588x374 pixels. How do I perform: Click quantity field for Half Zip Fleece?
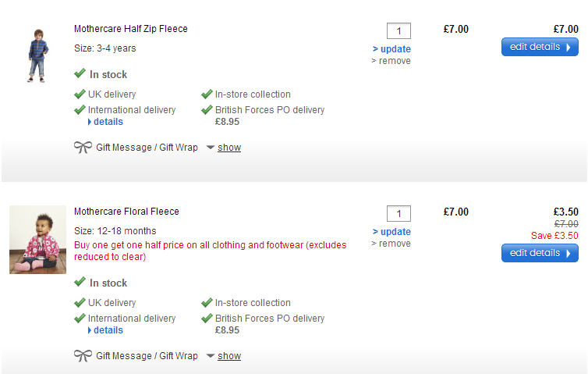[x=398, y=31]
